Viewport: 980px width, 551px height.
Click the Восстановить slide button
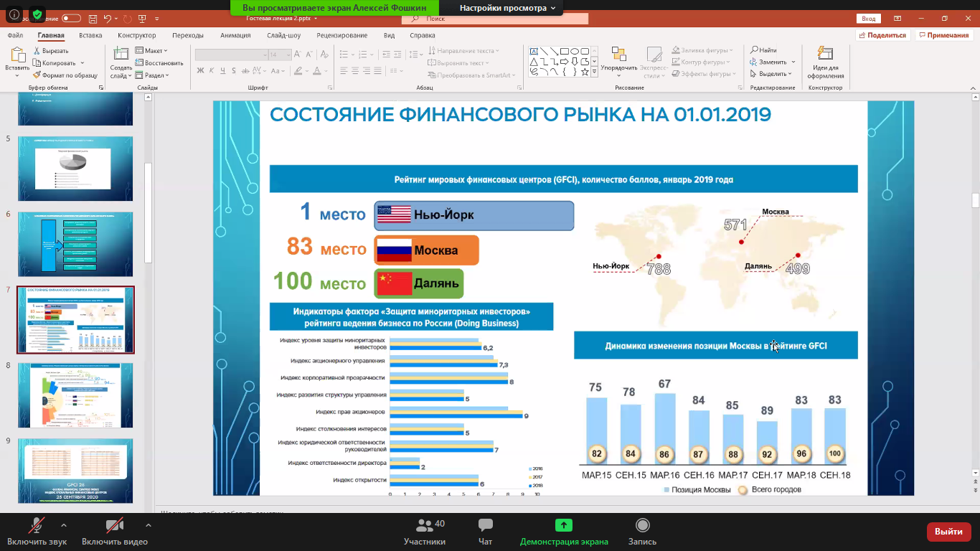pos(159,63)
